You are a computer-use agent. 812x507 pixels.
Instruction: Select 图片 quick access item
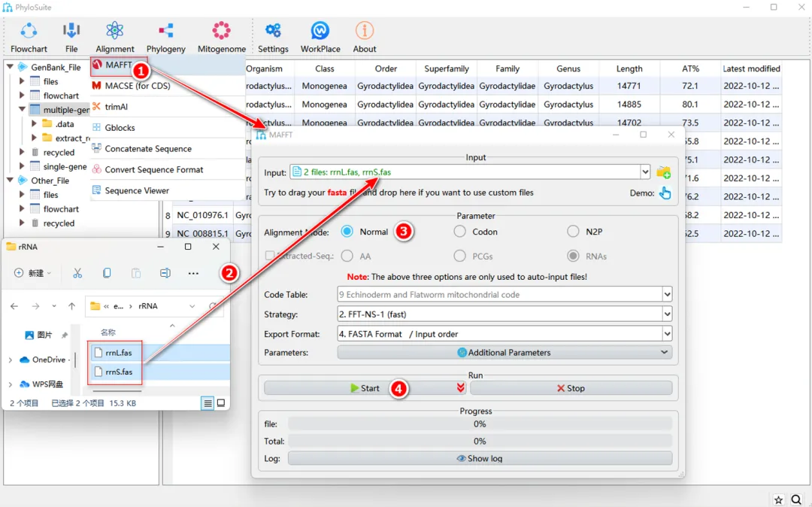39,335
